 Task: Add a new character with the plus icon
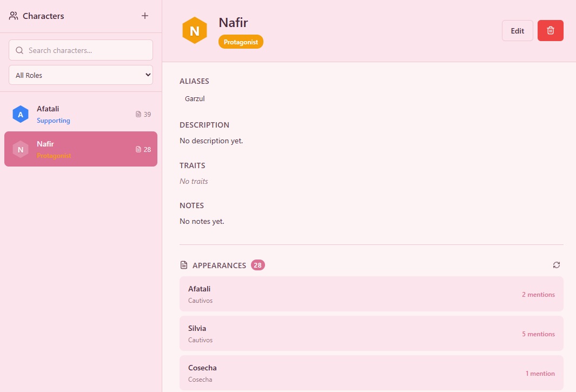(144, 16)
